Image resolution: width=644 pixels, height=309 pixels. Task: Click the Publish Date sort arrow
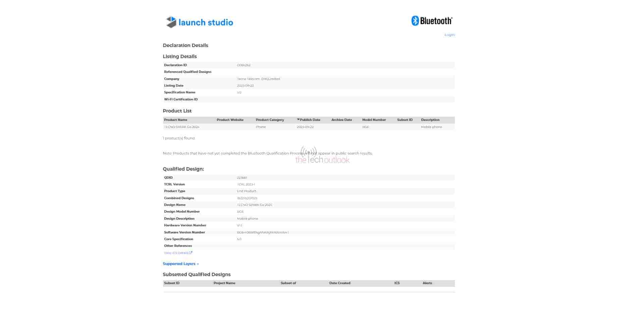(298, 120)
